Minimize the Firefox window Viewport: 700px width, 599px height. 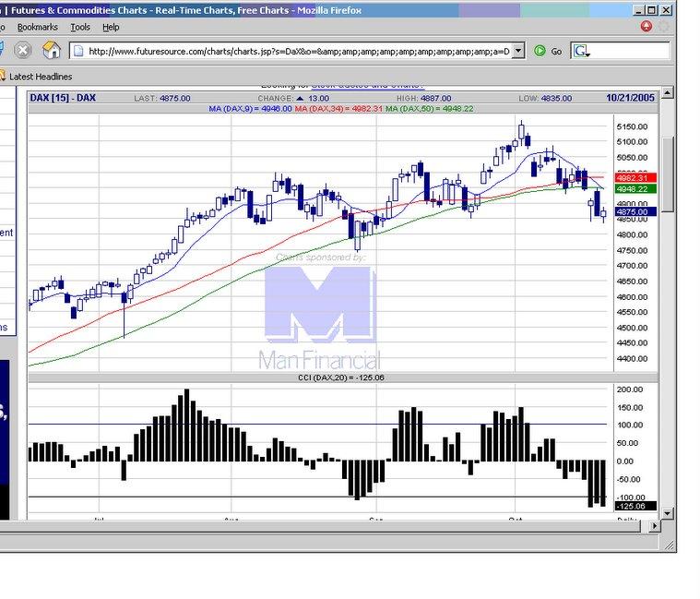point(639,10)
